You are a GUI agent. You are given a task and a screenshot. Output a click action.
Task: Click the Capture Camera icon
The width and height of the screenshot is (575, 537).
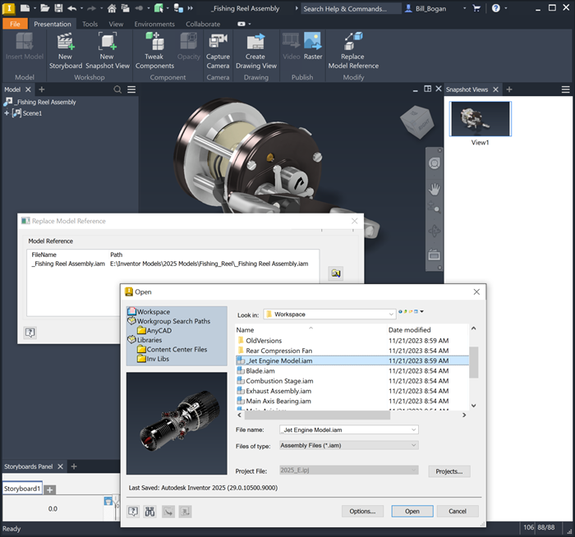pyautogui.click(x=218, y=41)
